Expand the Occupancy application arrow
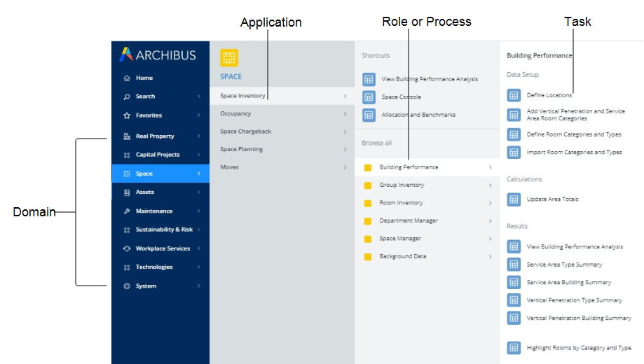This screenshot has width=644, height=364. click(345, 113)
